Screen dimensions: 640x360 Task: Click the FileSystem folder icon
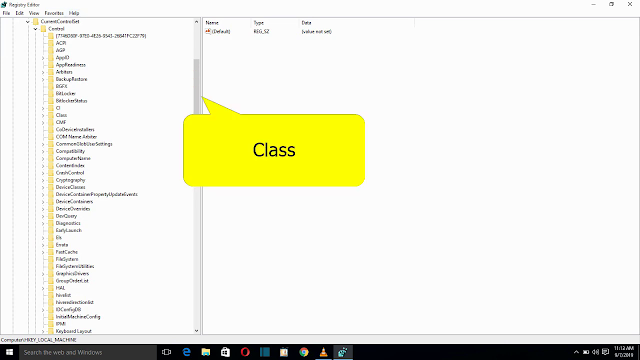click(51, 259)
